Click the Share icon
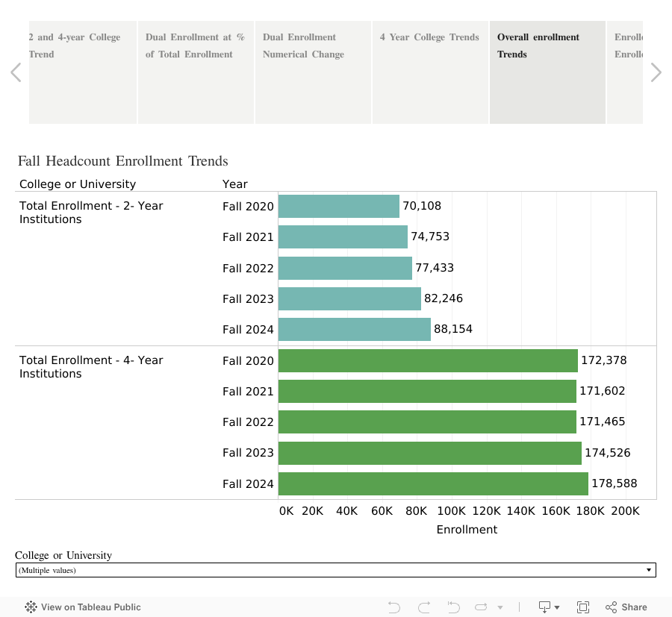672x617 pixels. tap(626, 607)
